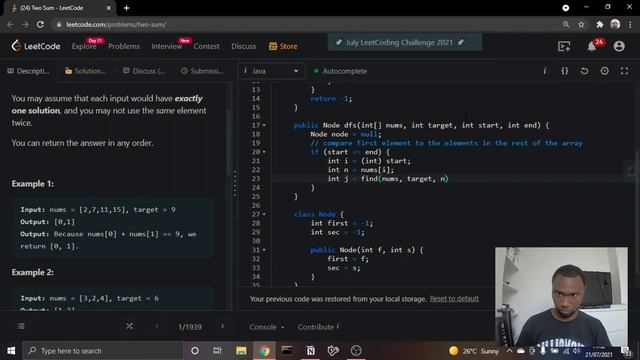Open the Interview section

coord(167,46)
